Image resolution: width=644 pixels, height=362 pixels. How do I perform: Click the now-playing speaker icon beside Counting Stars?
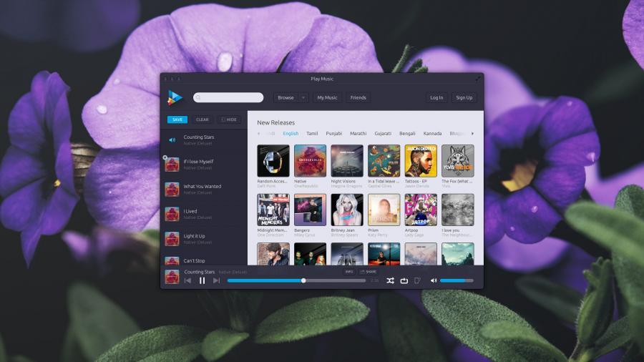(172, 140)
